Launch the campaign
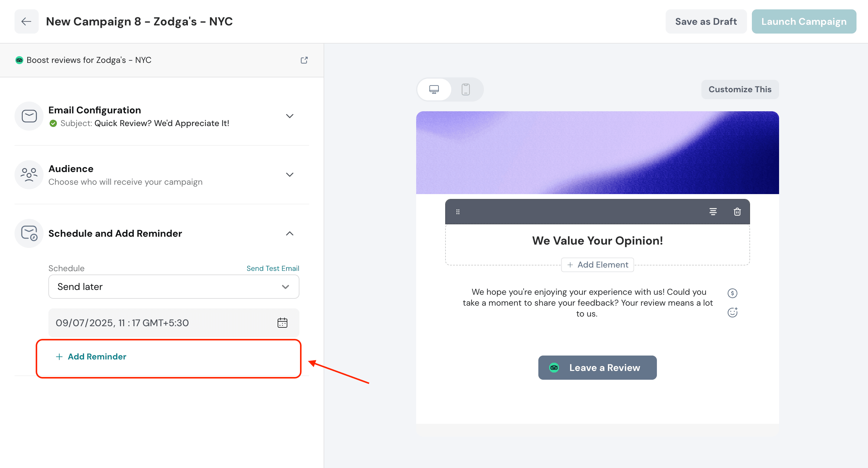The image size is (868, 468). pos(804,21)
